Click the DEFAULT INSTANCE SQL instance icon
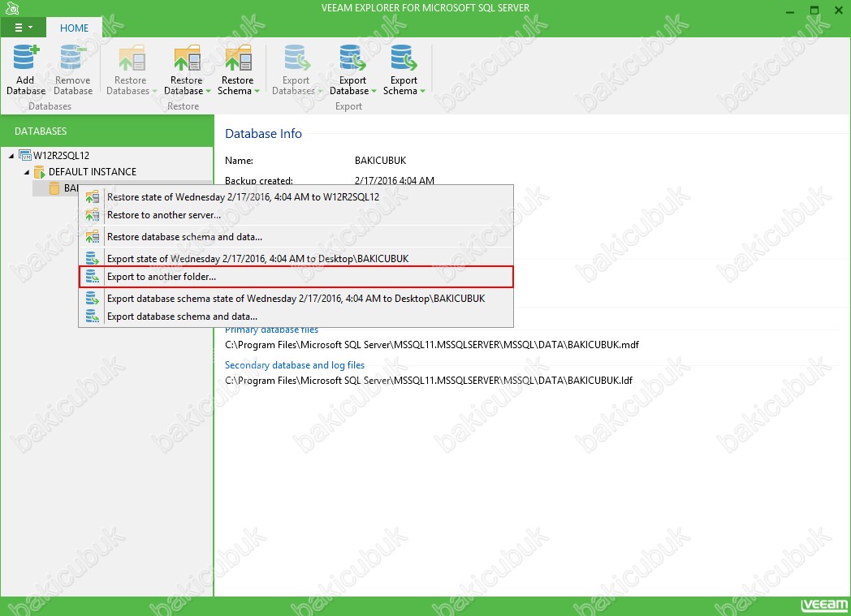The image size is (851, 616). (x=39, y=172)
